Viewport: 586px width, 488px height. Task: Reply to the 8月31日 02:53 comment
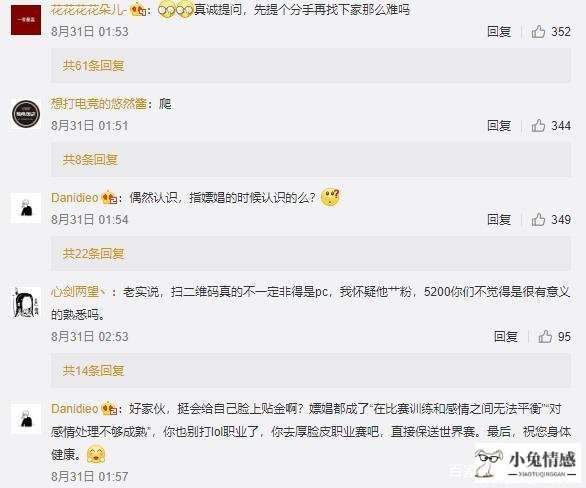pos(506,337)
